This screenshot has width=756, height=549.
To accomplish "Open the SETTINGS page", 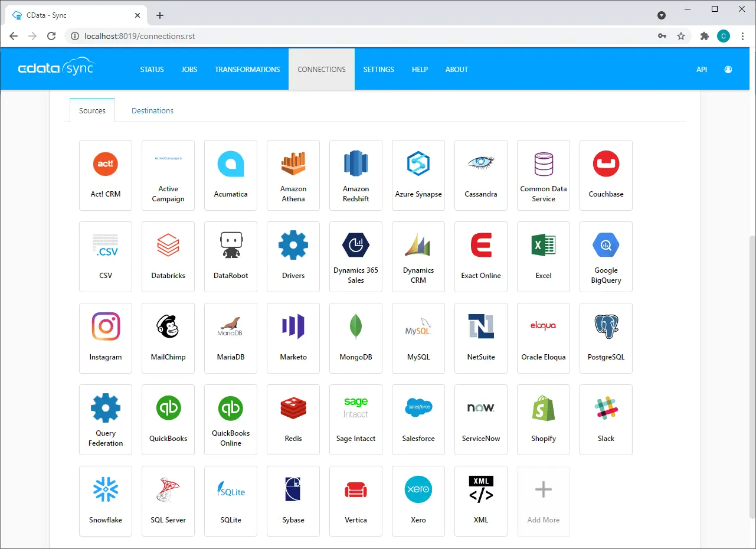I will click(378, 69).
